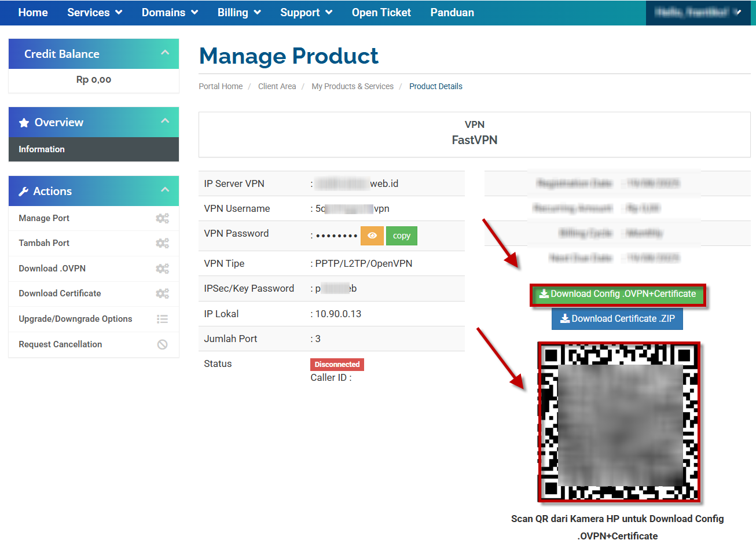Click the star icon in Overview panel

pos(24,123)
